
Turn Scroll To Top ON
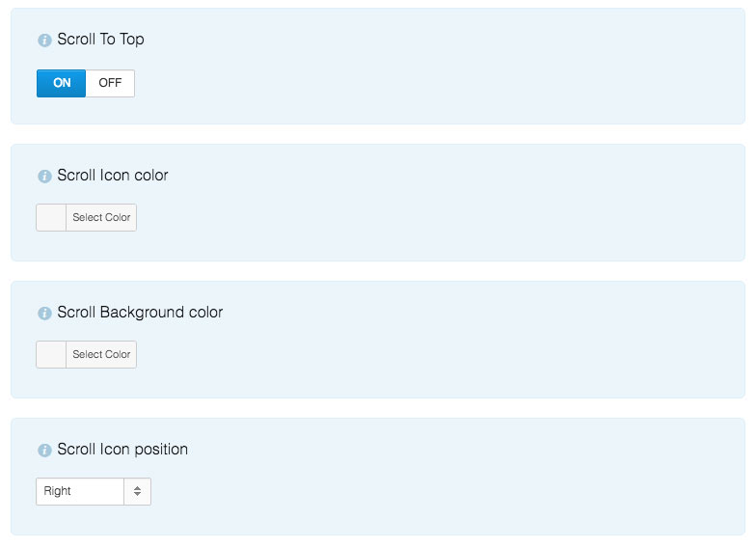[x=62, y=83]
